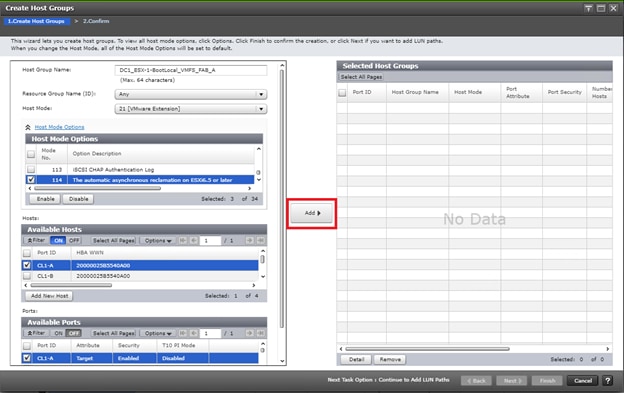The height and width of the screenshot is (393, 624).
Task: Click Enable button for host mode options
Action: [x=45, y=199]
